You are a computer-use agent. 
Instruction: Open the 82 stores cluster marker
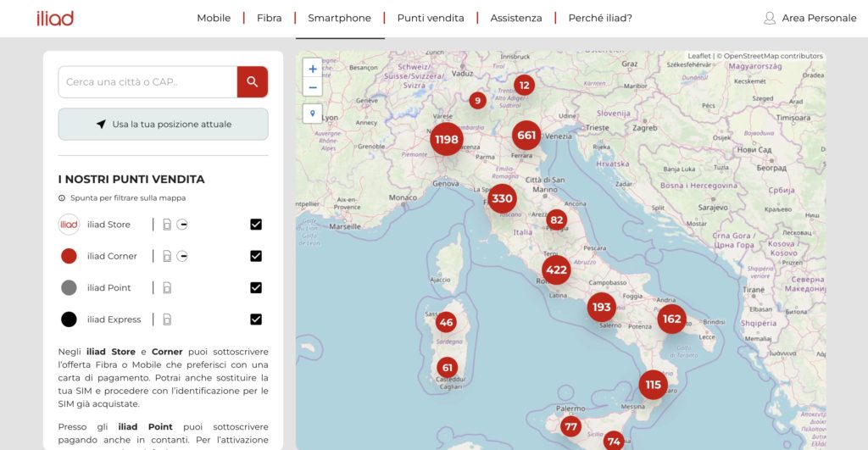coord(557,219)
